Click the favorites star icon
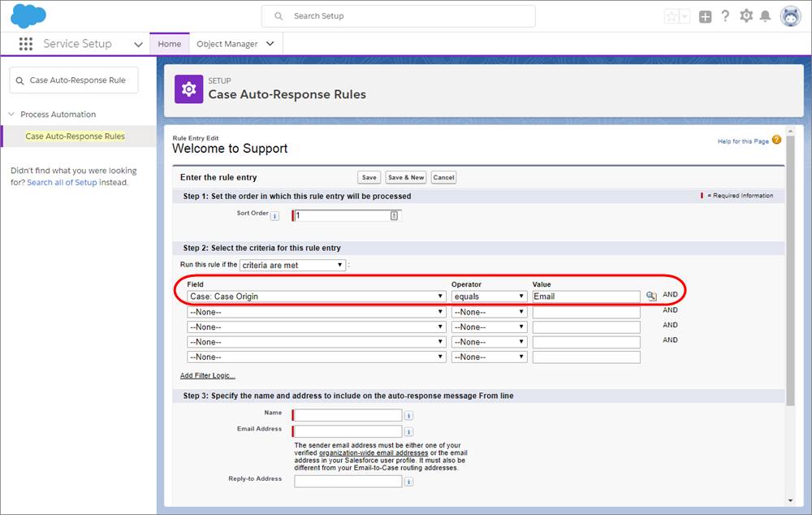812x515 pixels. click(x=672, y=16)
